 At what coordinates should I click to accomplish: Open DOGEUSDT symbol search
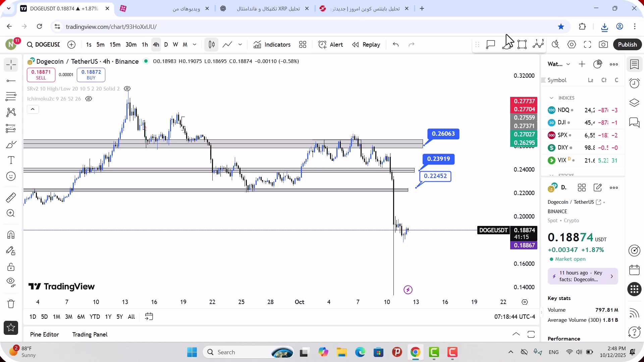point(44,45)
